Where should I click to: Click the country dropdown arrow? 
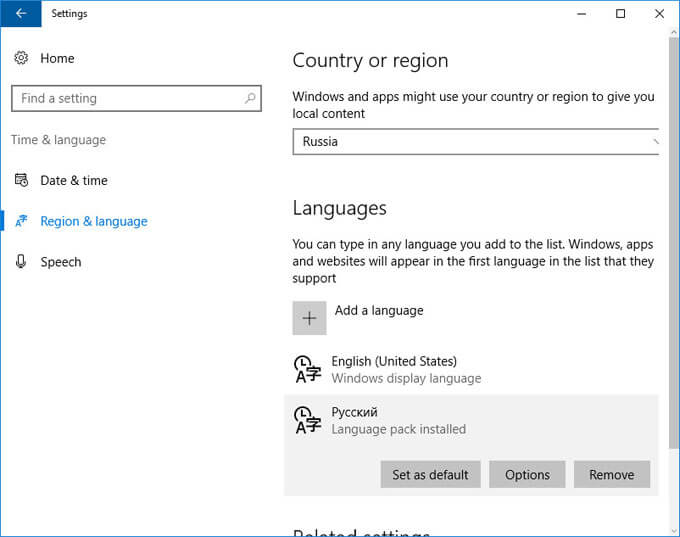point(655,141)
